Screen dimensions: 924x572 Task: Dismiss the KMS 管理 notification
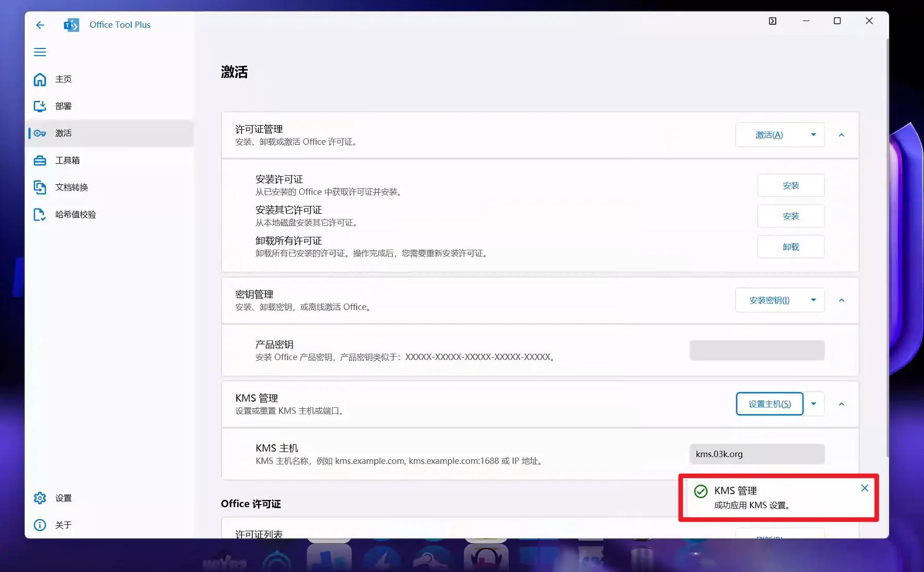click(865, 488)
